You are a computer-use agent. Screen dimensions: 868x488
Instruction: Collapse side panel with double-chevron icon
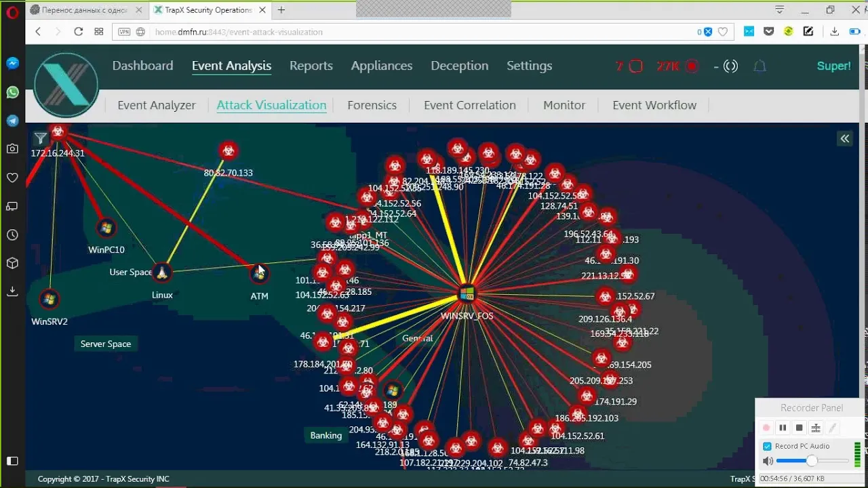tap(845, 138)
